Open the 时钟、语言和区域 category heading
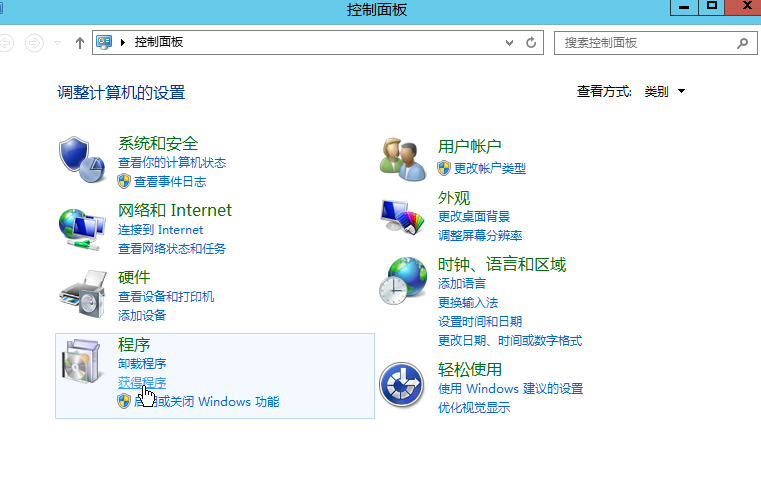 tap(502, 265)
